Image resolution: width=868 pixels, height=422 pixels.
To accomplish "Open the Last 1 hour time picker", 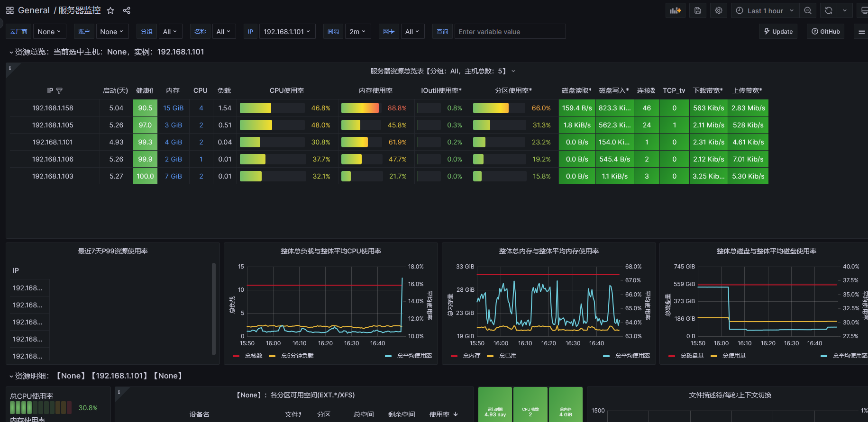I will click(x=765, y=10).
